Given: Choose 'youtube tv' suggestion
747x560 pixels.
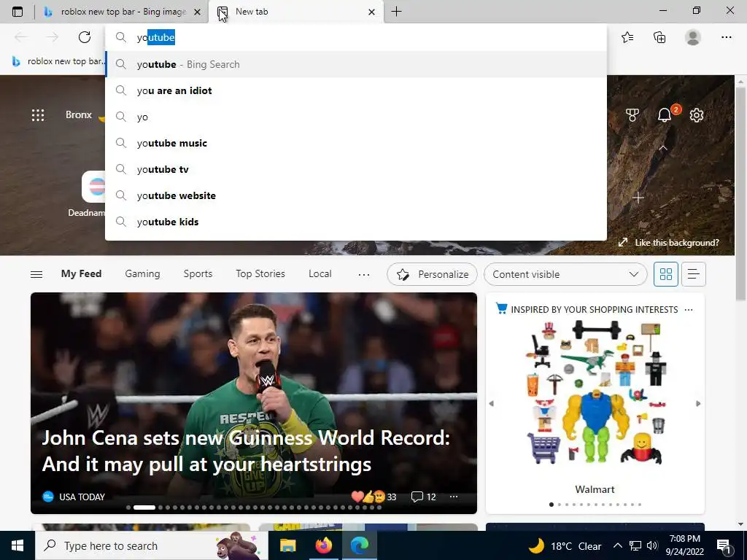Looking at the screenshot, I should click(x=356, y=169).
